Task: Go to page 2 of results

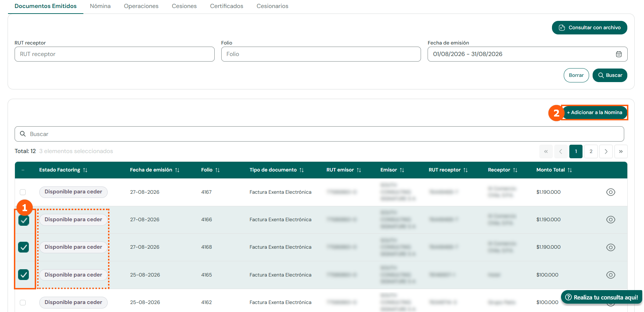Action: point(591,151)
